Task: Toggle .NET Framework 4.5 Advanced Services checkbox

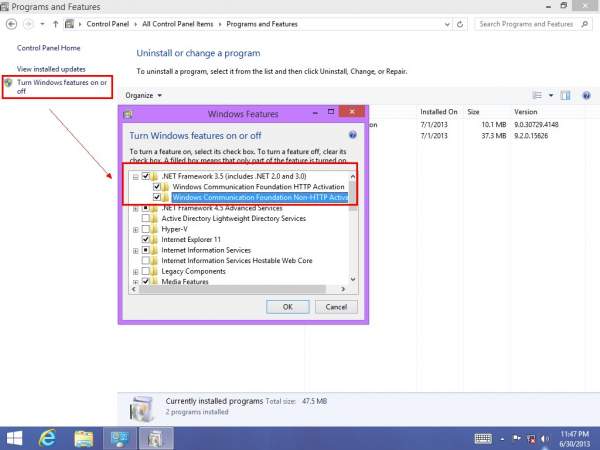Action: (x=145, y=208)
